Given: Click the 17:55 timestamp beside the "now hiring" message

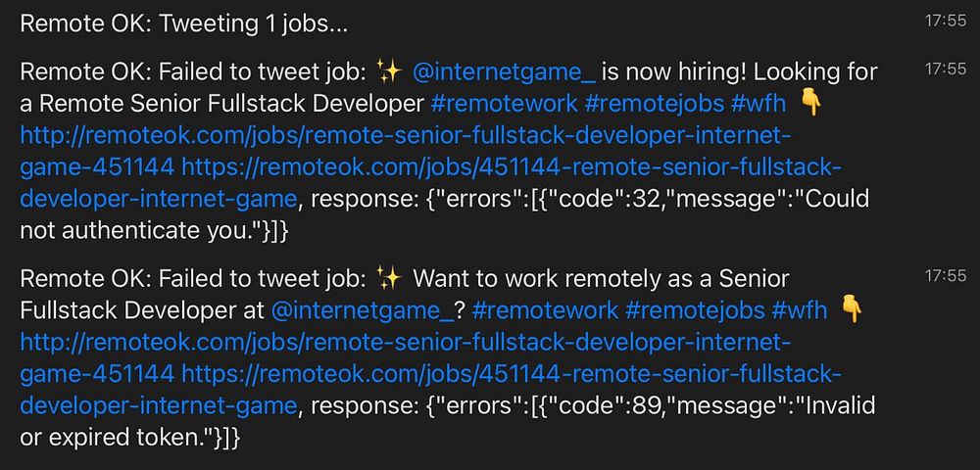Looking at the screenshot, I should [945, 70].
